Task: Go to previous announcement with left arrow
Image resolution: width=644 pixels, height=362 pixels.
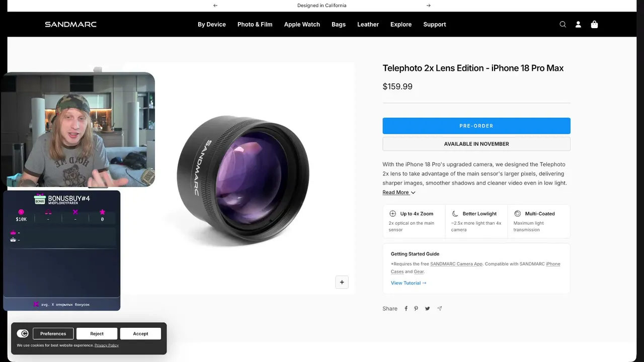Action: [215, 6]
